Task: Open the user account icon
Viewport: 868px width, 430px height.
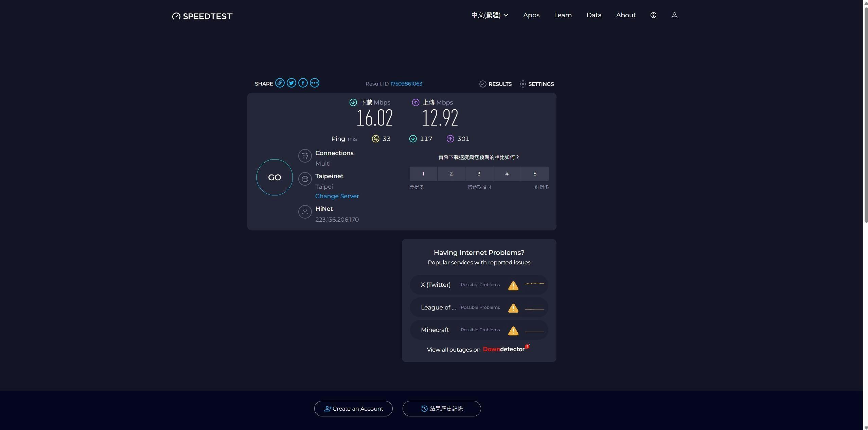Action: click(674, 15)
